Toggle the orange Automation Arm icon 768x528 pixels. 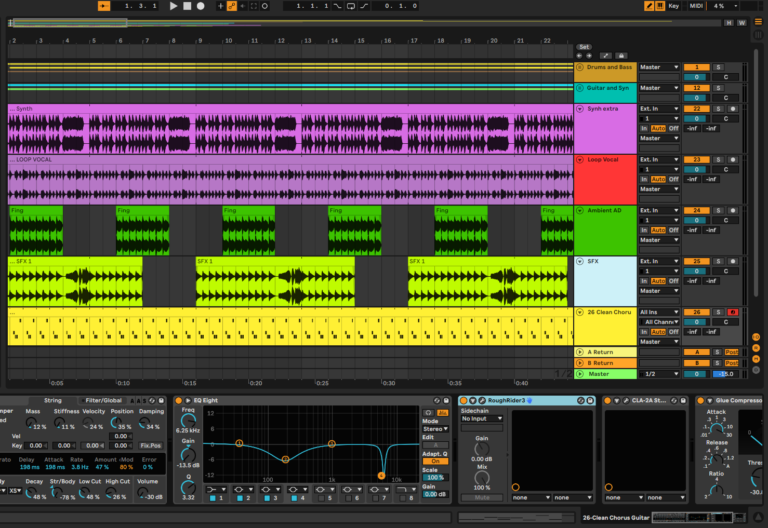[x=232, y=6]
